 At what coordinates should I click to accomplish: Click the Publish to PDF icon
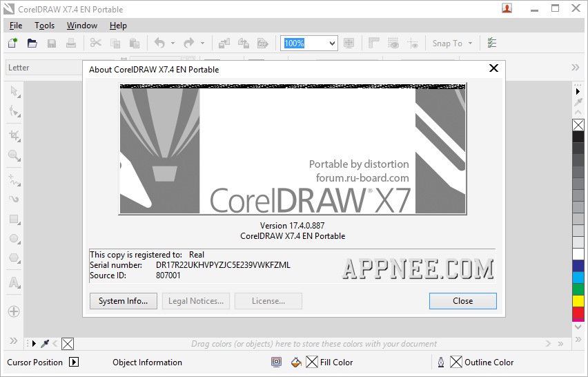tap(263, 43)
